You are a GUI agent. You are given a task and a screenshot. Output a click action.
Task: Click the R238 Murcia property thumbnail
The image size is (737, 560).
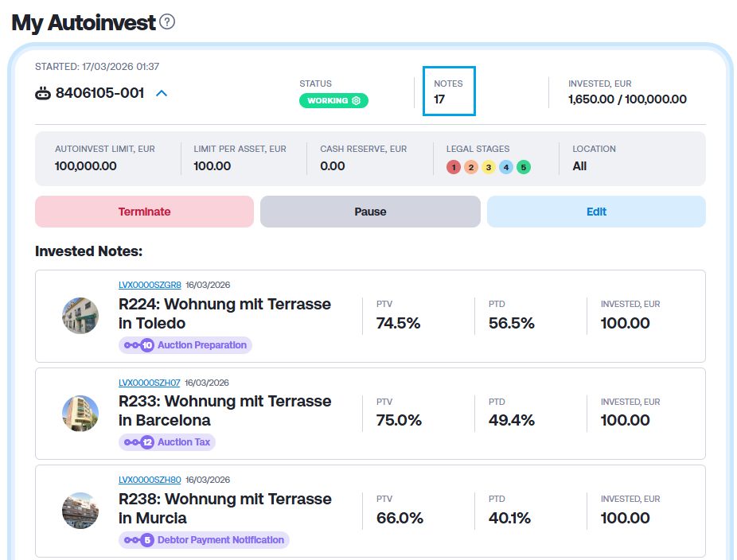(x=80, y=511)
